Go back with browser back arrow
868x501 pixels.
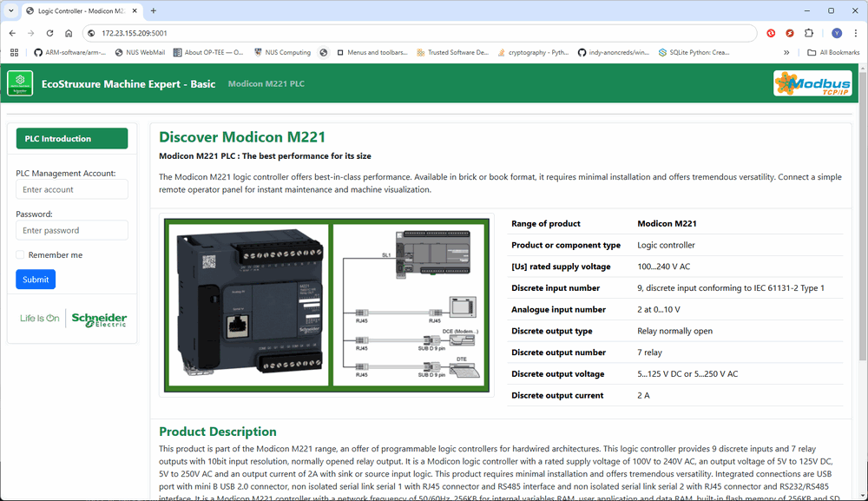tap(12, 33)
